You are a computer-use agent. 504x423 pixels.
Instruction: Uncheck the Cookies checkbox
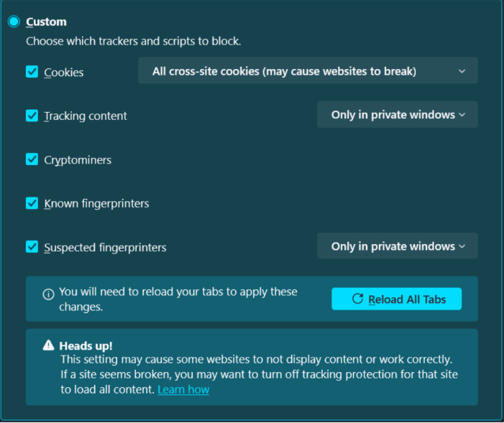coord(32,72)
